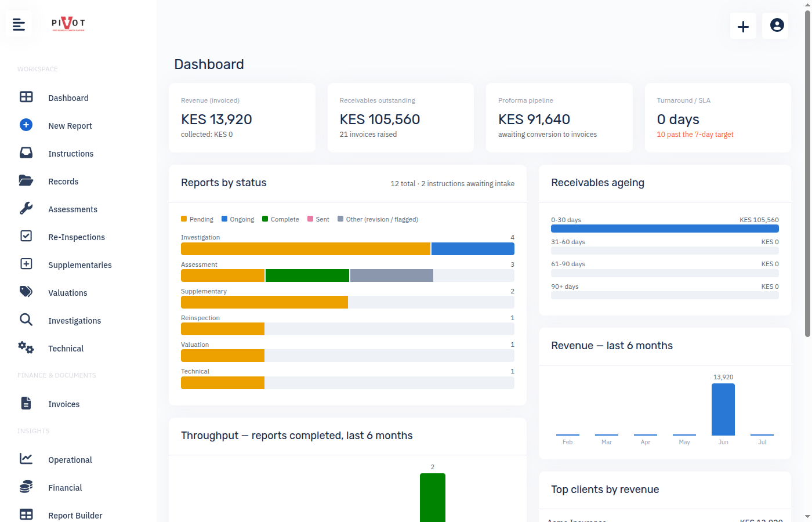This screenshot has height=522, width=812.
Task: Click Supplementary row's orange pending bar
Action: pyautogui.click(x=264, y=302)
